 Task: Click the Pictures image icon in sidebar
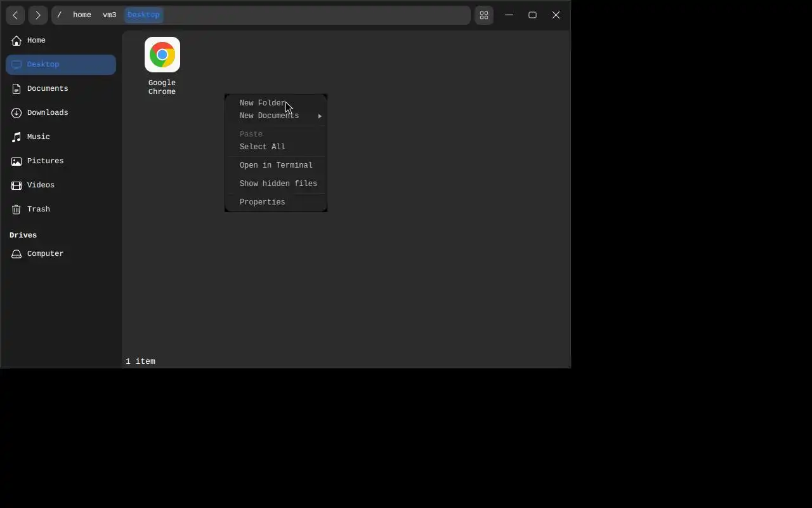16,161
